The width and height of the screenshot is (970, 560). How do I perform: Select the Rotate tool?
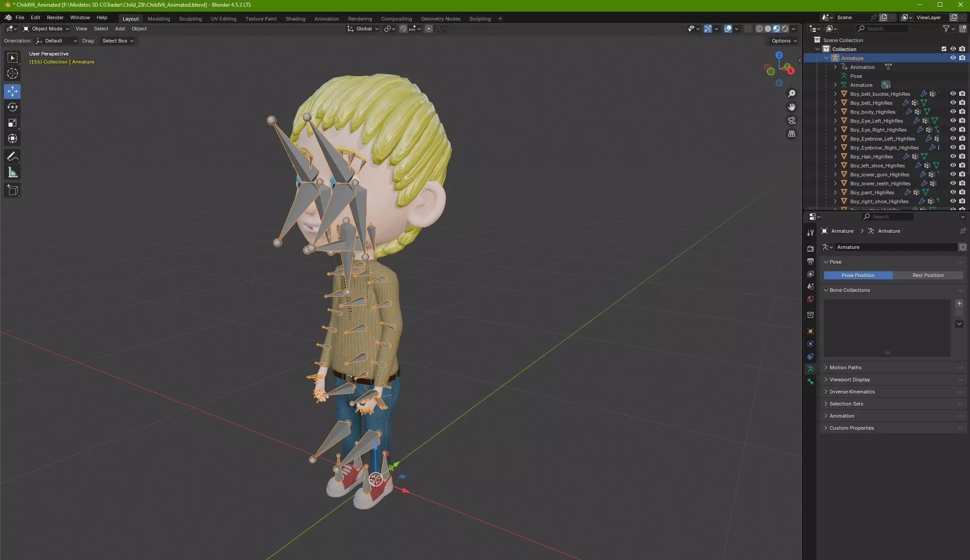point(13,107)
